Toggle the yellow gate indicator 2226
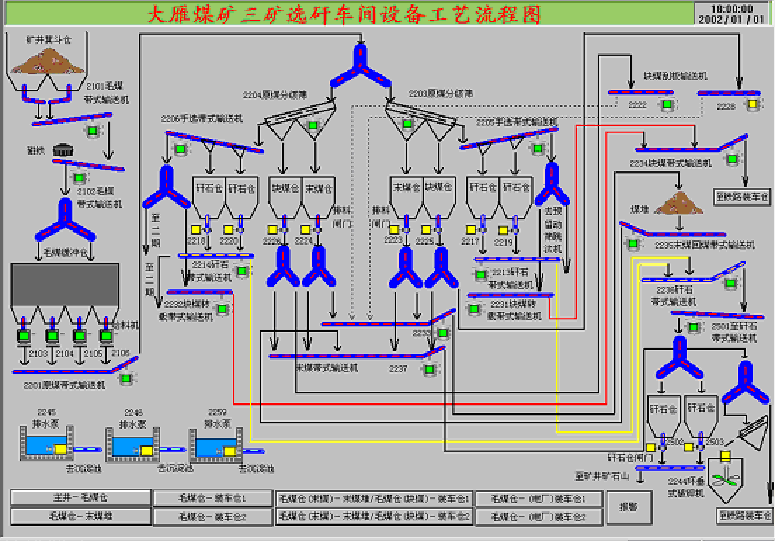 click(273, 230)
